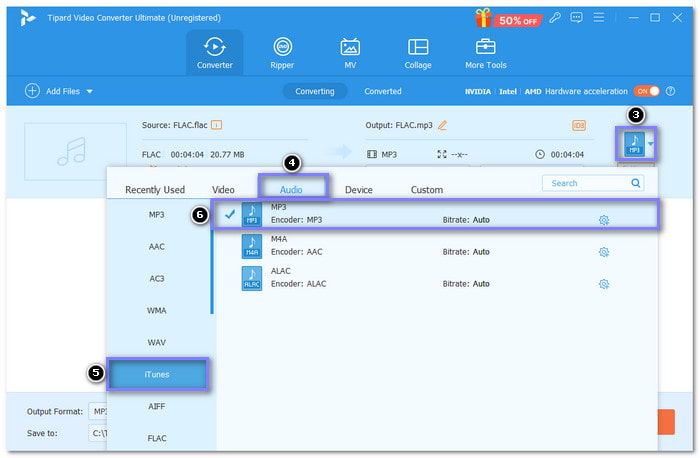Click Output: FLAC.mp3 filename text
Screen dimensions: 700x458
399,125
